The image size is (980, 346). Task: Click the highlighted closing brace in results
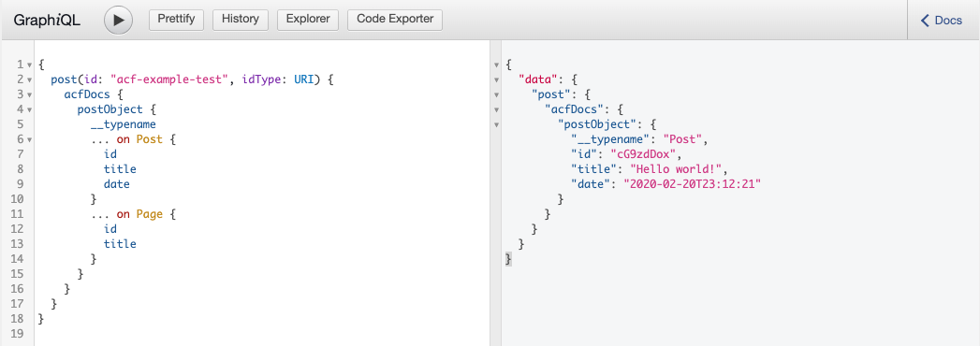[x=508, y=258]
